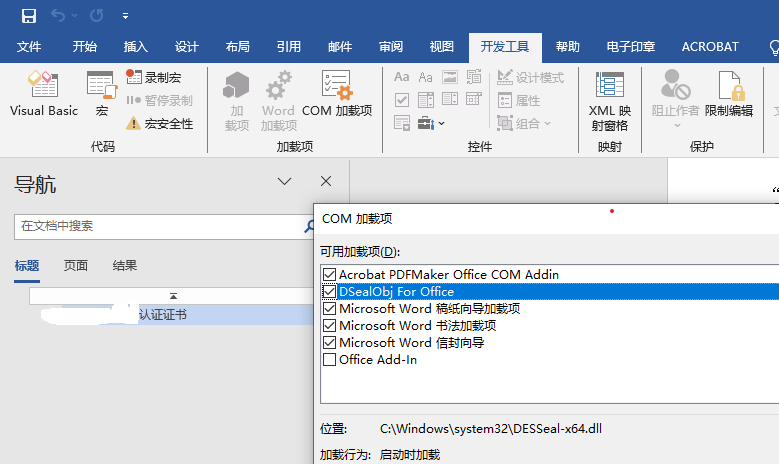Open the 宏 macros dialog
Image resolution: width=779 pixels, height=464 pixels.
(102, 94)
